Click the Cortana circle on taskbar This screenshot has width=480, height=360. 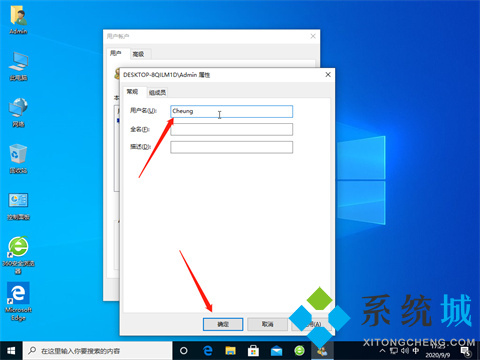tap(184, 351)
